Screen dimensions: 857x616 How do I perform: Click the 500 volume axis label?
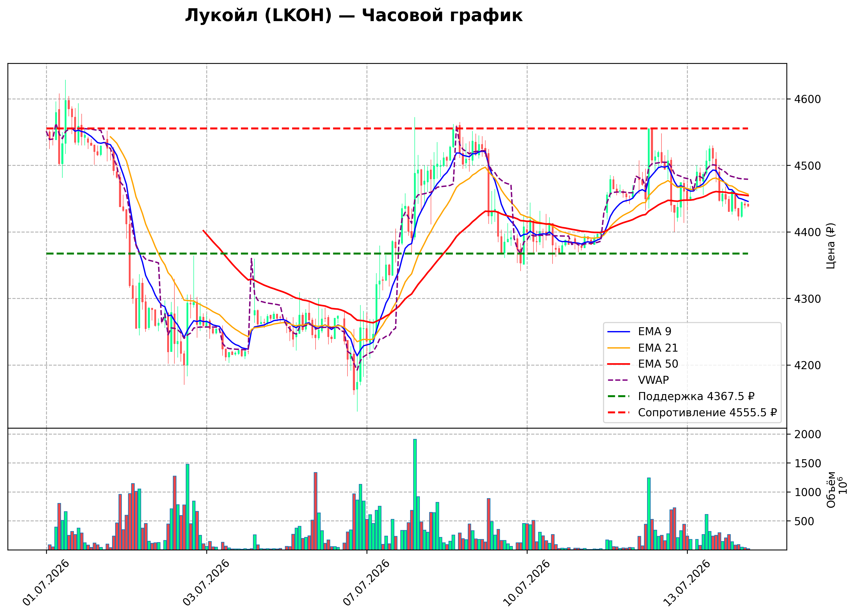point(804,521)
